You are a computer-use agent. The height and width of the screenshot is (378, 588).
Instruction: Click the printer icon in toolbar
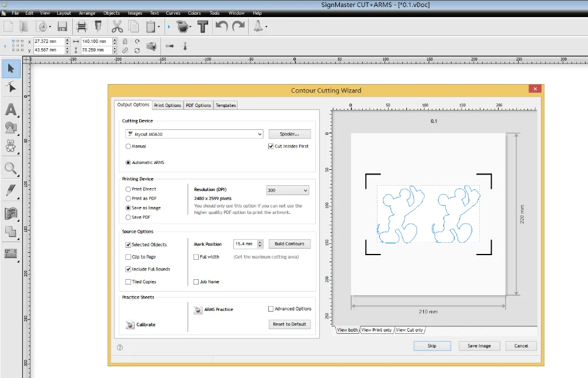tap(82, 26)
